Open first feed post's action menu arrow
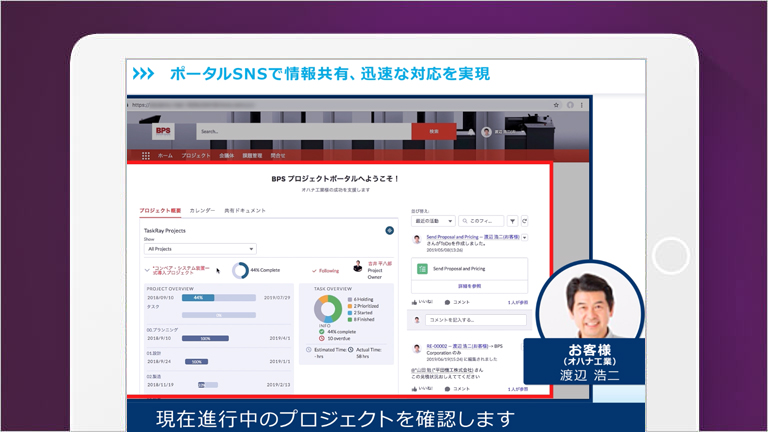 pyautogui.click(x=525, y=238)
